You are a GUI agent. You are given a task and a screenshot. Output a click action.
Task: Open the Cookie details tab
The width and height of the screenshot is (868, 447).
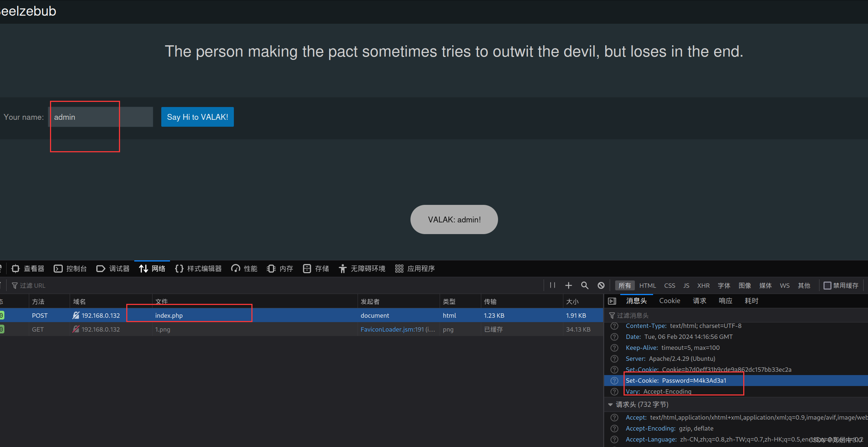(x=670, y=301)
